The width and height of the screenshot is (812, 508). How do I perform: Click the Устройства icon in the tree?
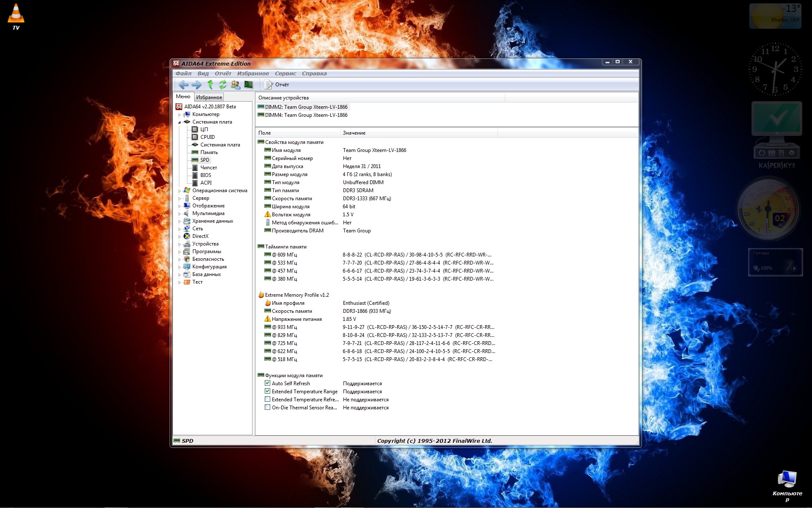pyautogui.click(x=187, y=244)
